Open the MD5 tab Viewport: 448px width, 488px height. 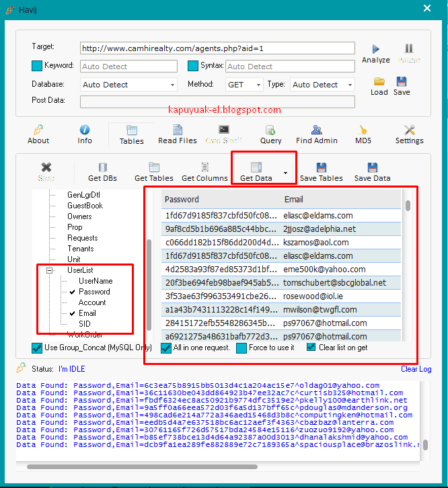(363, 135)
